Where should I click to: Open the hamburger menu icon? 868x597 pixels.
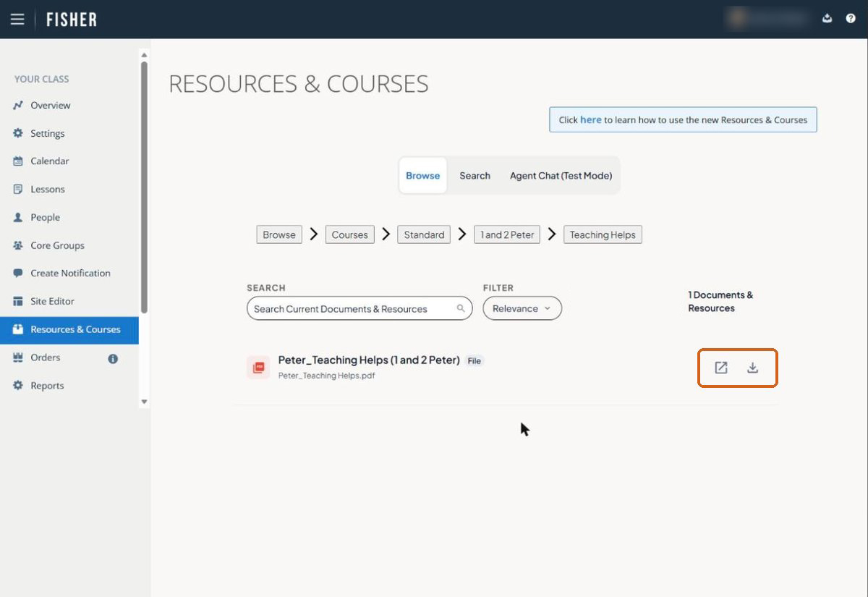17,20
